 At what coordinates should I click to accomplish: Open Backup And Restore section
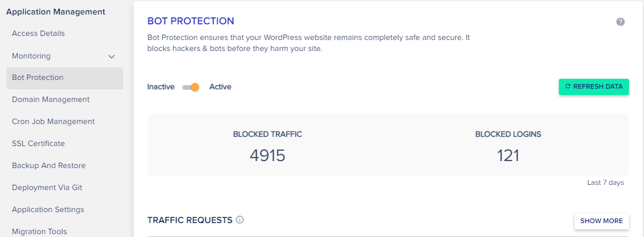49,166
